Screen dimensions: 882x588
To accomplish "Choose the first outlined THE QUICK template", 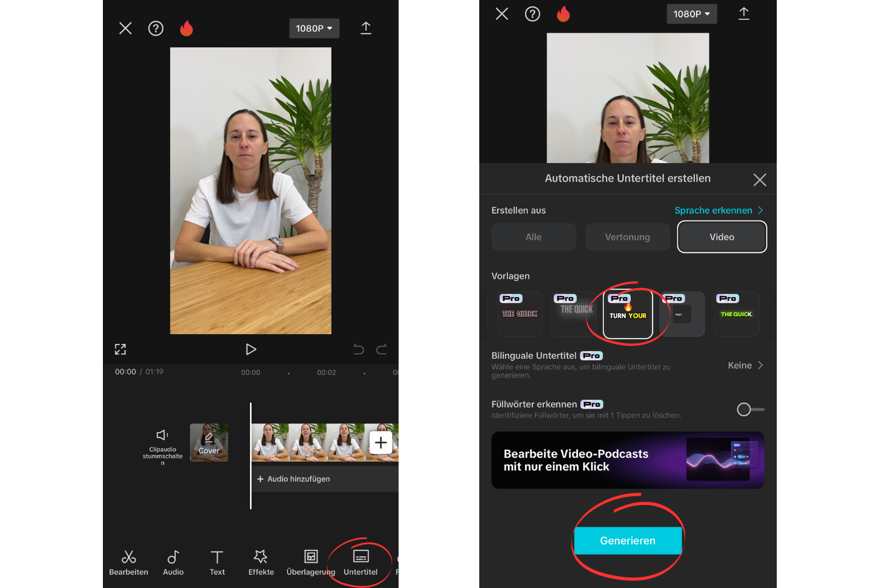I will coord(520,314).
